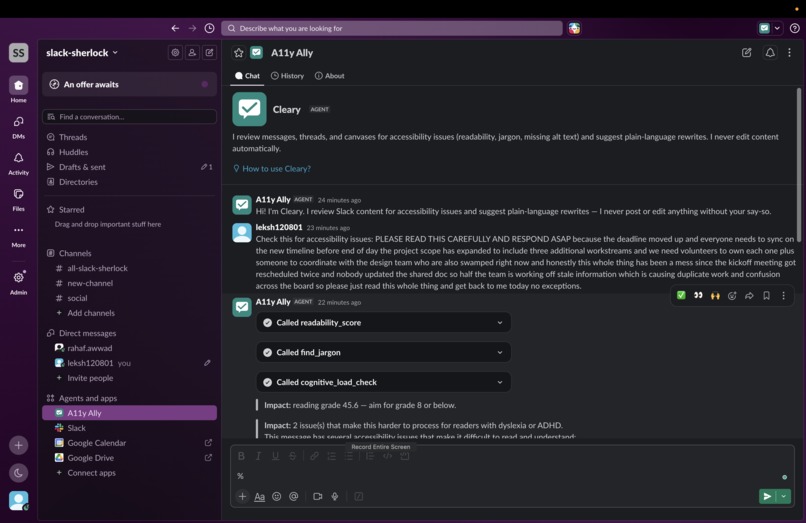Compose a new message from sidebar header
Screen dimensions: 806x523
tap(209, 52)
